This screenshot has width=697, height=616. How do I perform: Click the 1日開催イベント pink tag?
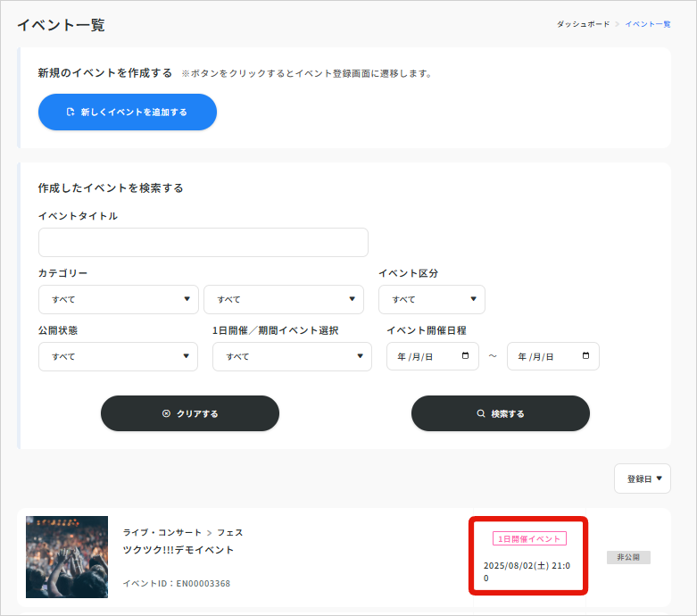point(529,538)
